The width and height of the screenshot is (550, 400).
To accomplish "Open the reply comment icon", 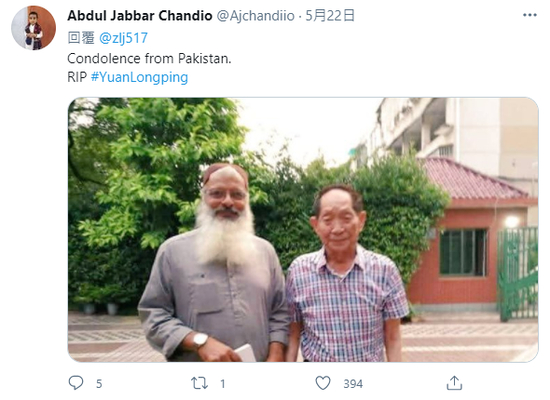I will [x=76, y=383].
